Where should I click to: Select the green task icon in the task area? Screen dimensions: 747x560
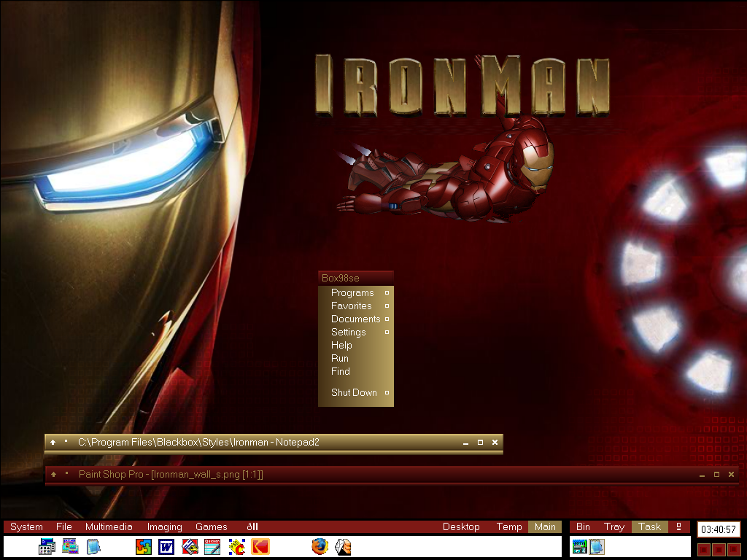point(580,546)
